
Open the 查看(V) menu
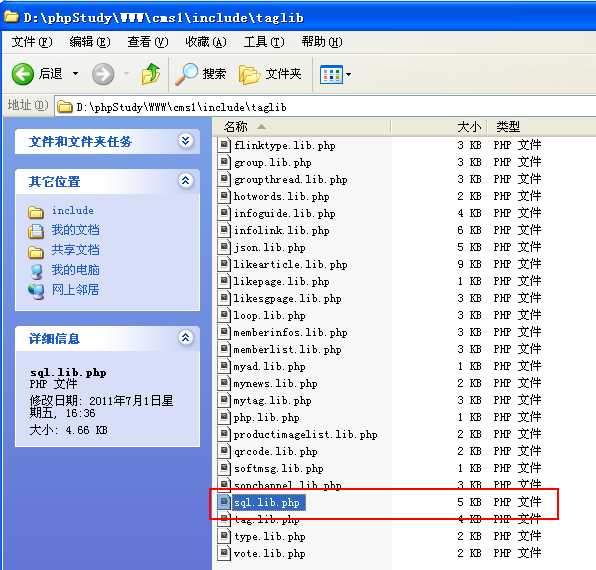pos(148,42)
